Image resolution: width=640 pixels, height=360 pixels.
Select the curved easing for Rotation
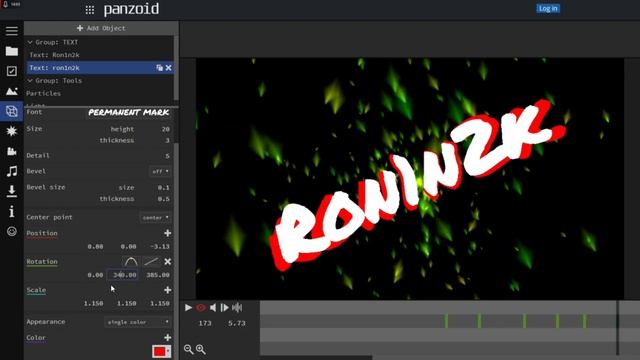click(x=131, y=262)
